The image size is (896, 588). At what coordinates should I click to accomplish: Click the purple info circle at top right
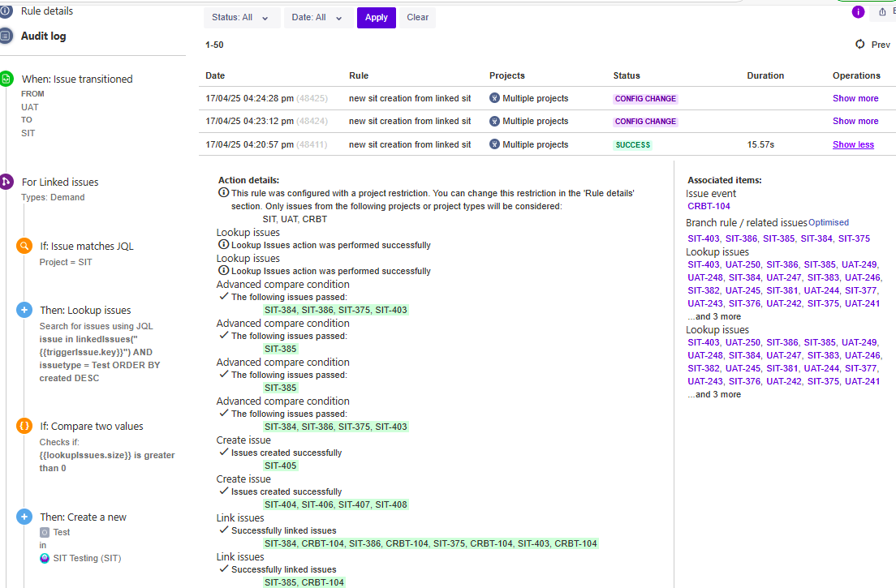[x=858, y=12]
